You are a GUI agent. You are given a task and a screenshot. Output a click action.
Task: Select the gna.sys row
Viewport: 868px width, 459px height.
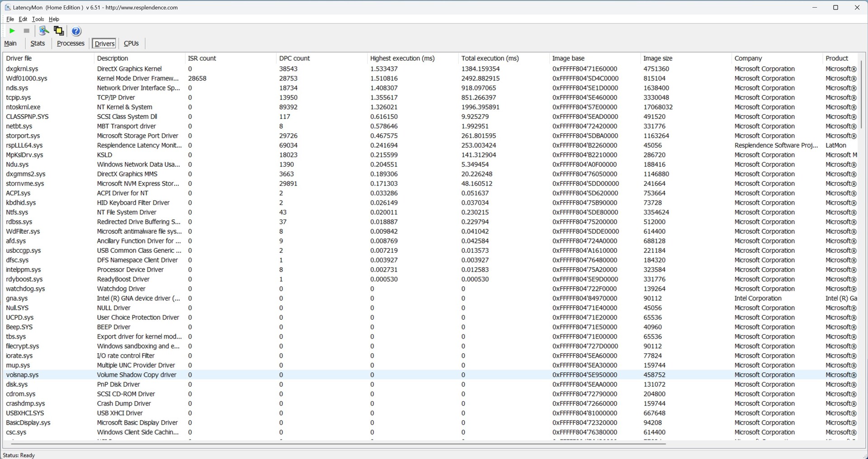click(x=431, y=298)
